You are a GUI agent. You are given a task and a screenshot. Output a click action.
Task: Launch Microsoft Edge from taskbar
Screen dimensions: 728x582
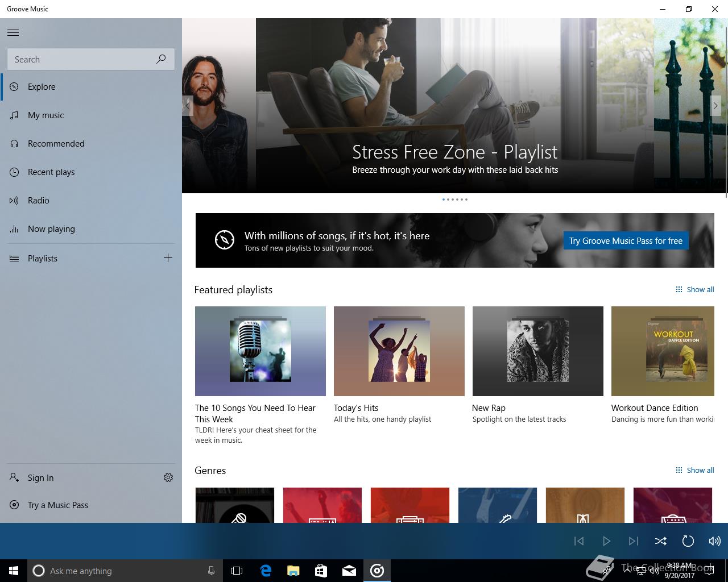coord(266,571)
